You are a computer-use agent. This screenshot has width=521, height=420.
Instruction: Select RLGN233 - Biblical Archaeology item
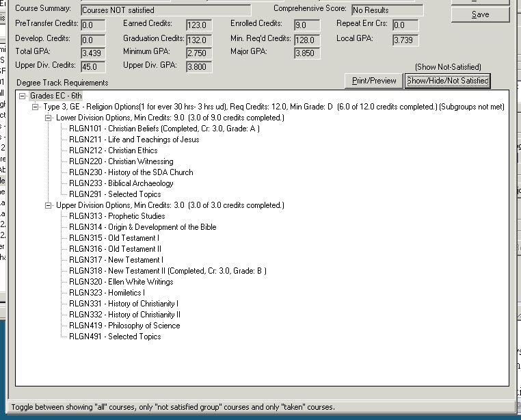(121, 183)
